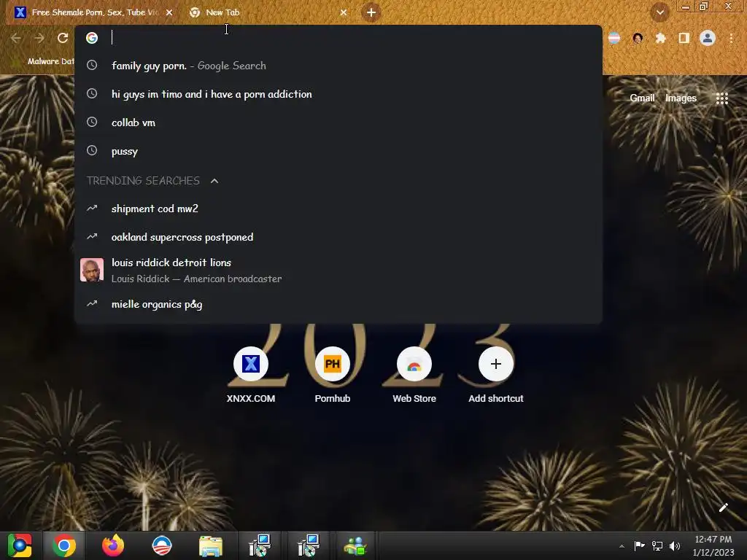Open the Action Center flag icon
The height and width of the screenshot is (560, 747).
[639, 545]
